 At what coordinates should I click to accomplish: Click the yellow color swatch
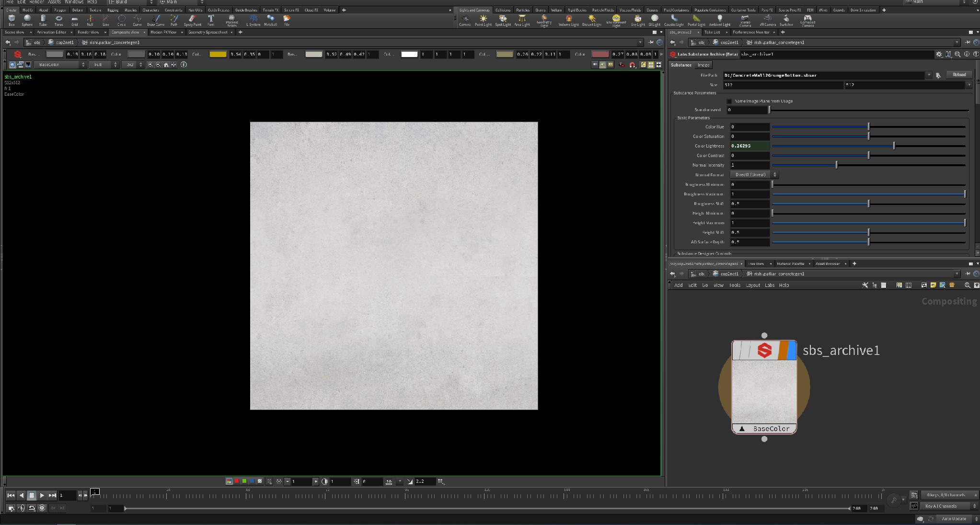tap(218, 54)
